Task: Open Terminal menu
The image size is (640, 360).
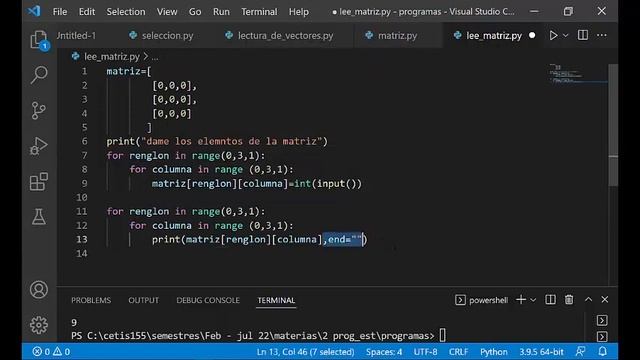Action: [259, 12]
